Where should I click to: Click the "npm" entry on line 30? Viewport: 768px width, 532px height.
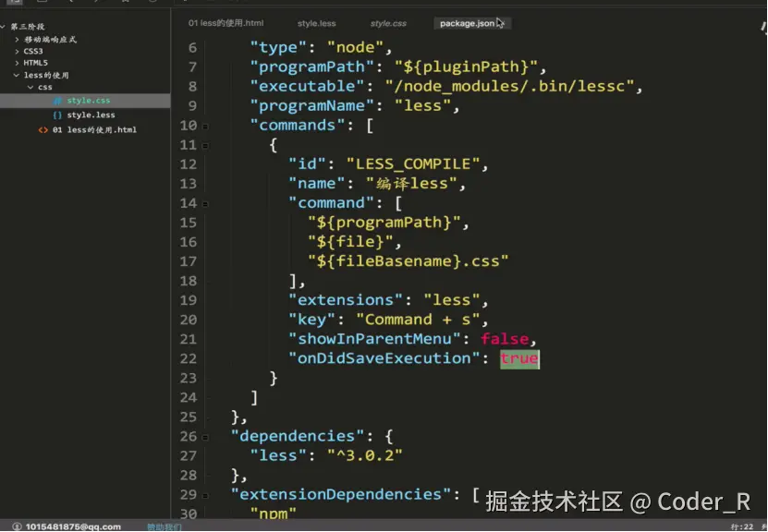coord(274,514)
